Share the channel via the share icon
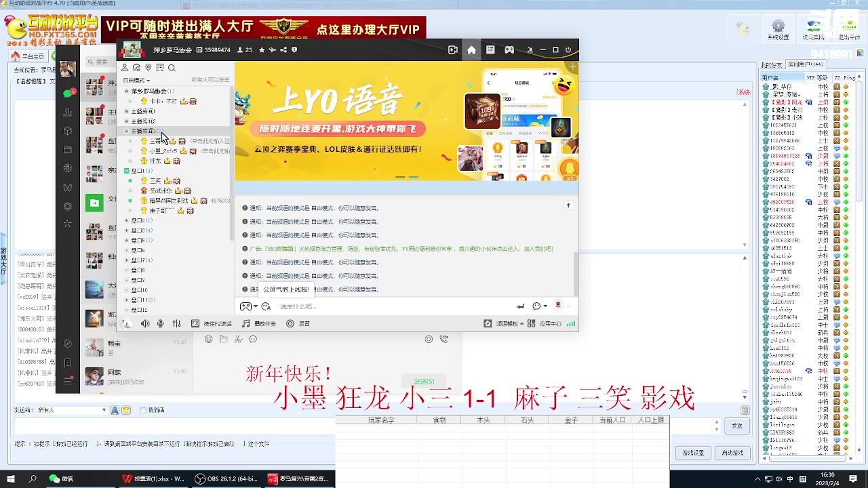 coord(283,49)
